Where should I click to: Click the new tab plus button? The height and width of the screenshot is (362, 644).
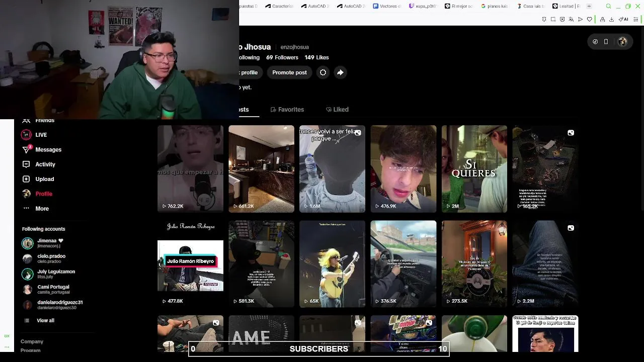click(589, 6)
